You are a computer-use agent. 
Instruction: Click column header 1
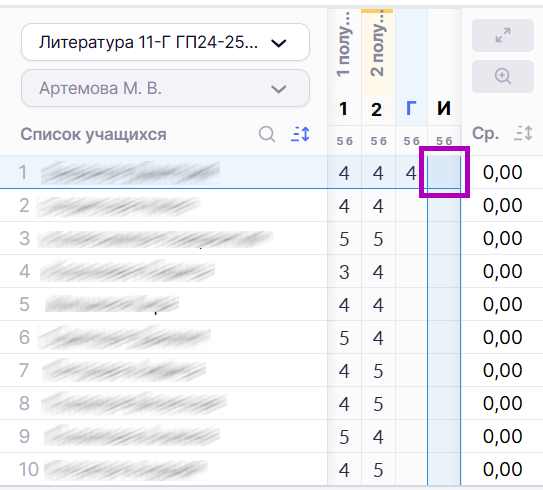pyautogui.click(x=343, y=109)
